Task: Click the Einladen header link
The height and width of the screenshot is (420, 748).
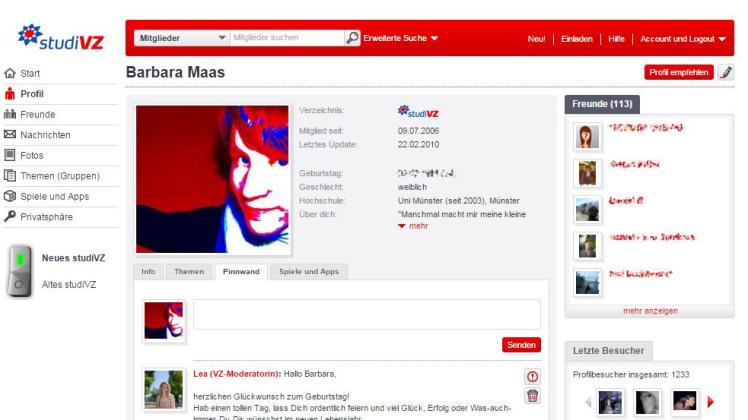Action: (577, 39)
